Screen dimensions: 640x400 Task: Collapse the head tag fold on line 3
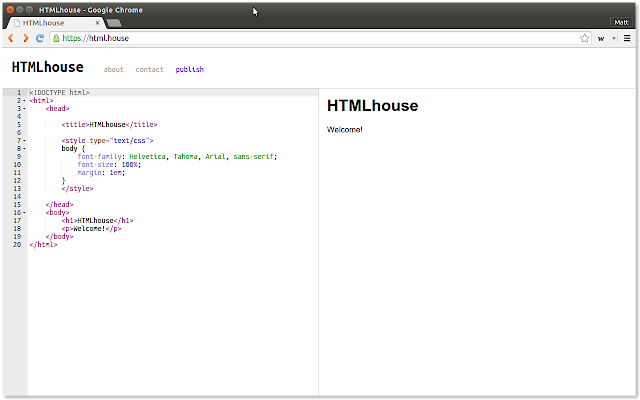[24, 109]
